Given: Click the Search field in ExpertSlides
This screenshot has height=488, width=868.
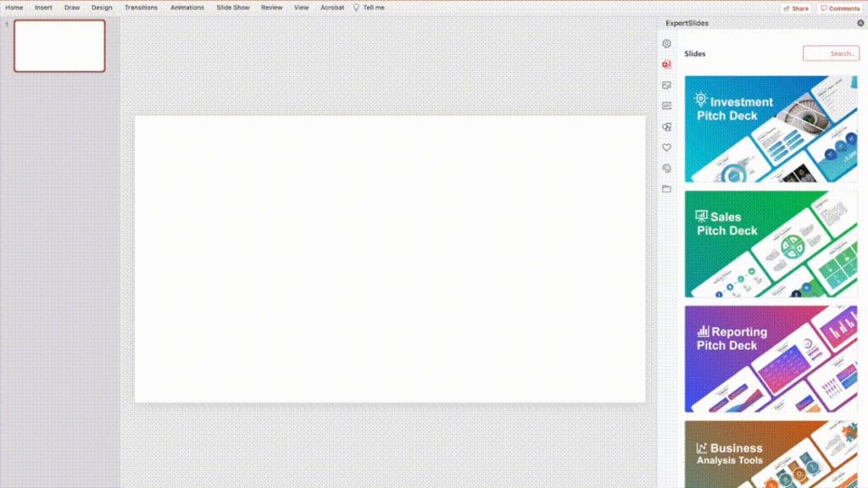Looking at the screenshot, I should 831,53.
